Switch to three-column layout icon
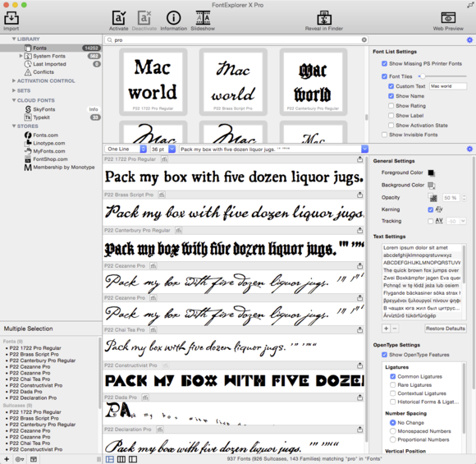476x464 pixels. coord(121,459)
